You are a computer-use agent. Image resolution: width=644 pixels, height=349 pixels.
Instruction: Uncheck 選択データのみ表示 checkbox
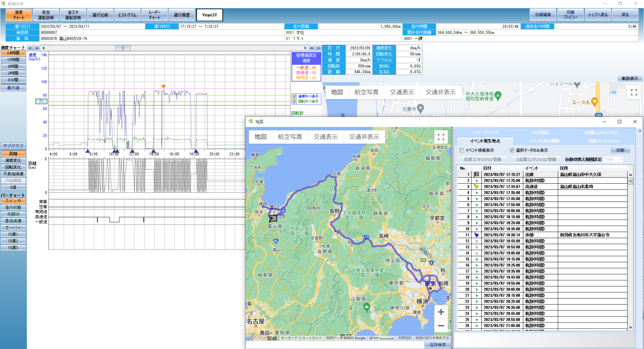pos(512,150)
